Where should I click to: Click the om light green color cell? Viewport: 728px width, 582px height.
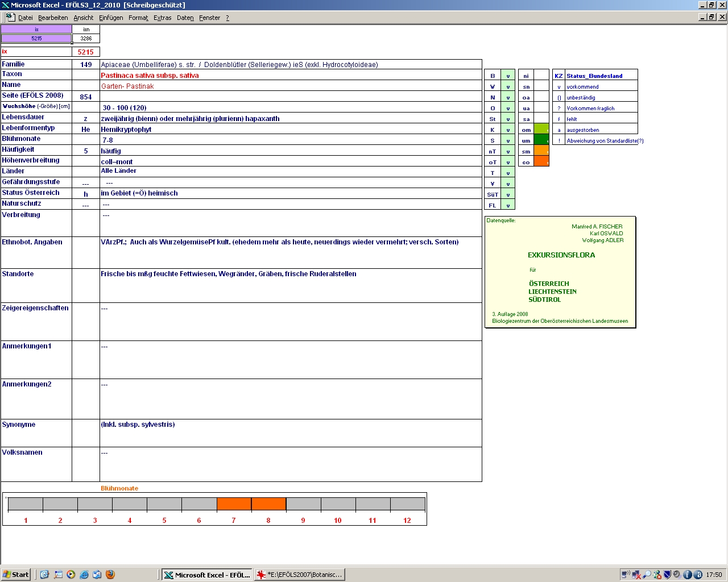coord(541,130)
